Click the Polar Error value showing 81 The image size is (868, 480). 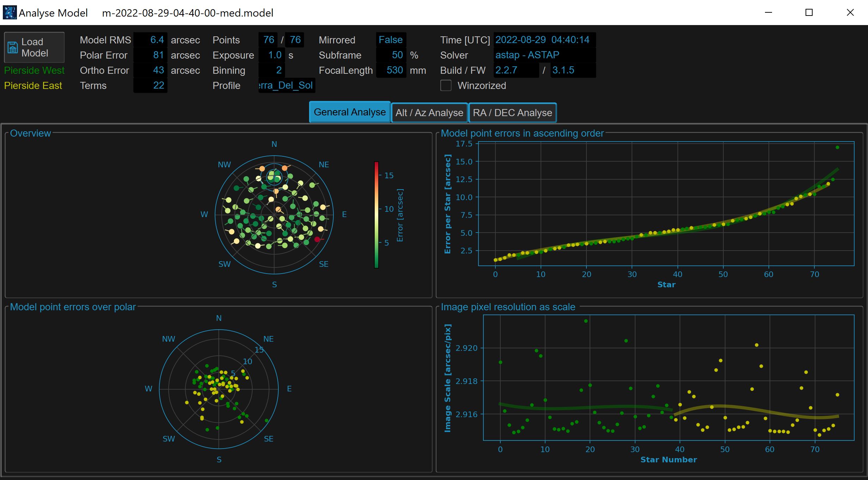coord(150,55)
